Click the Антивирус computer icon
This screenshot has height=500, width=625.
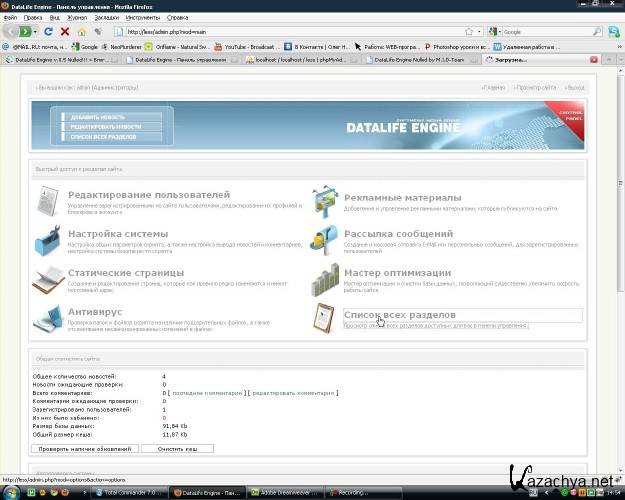click(x=48, y=319)
